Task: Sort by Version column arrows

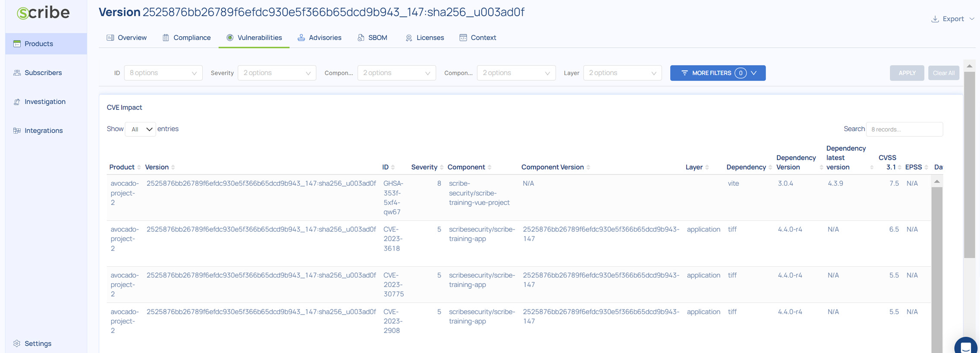Action: 173,167
